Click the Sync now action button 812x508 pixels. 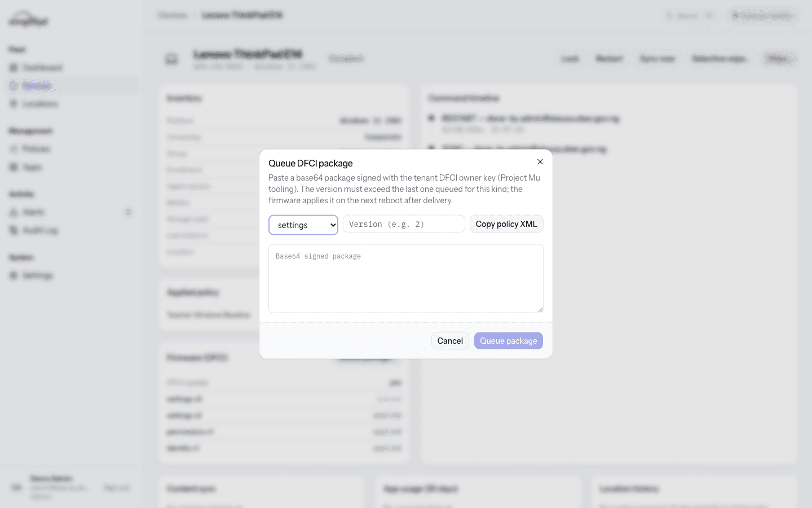tap(657, 59)
